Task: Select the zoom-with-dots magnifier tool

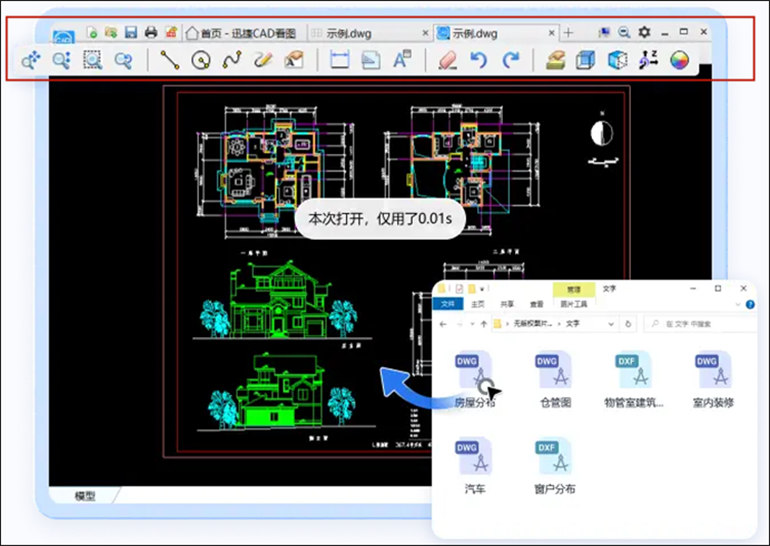Action: (61, 60)
